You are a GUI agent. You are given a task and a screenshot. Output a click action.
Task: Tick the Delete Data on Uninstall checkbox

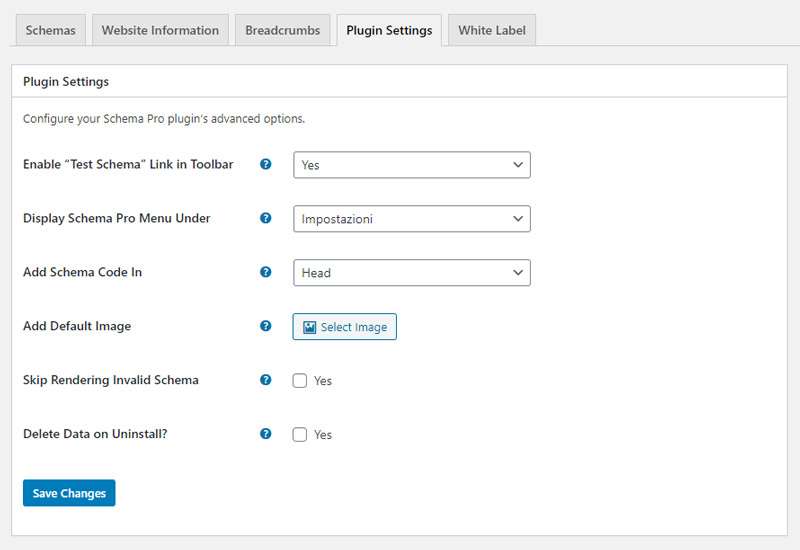299,434
